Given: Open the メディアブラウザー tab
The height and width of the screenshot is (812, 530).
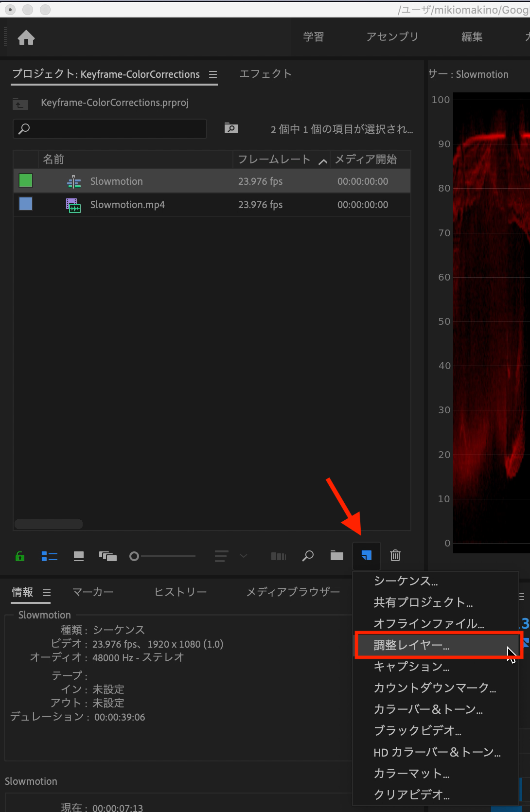Looking at the screenshot, I should tap(293, 592).
